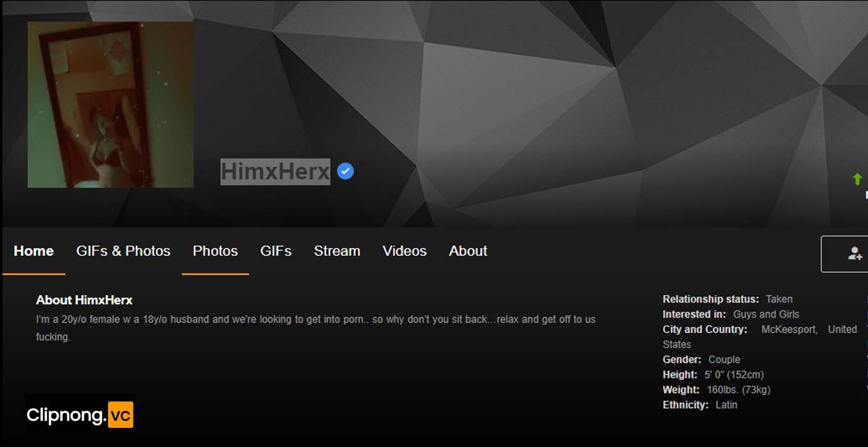The image size is (868, 447).
Task: Open the About tab
Action: point(468,251)
